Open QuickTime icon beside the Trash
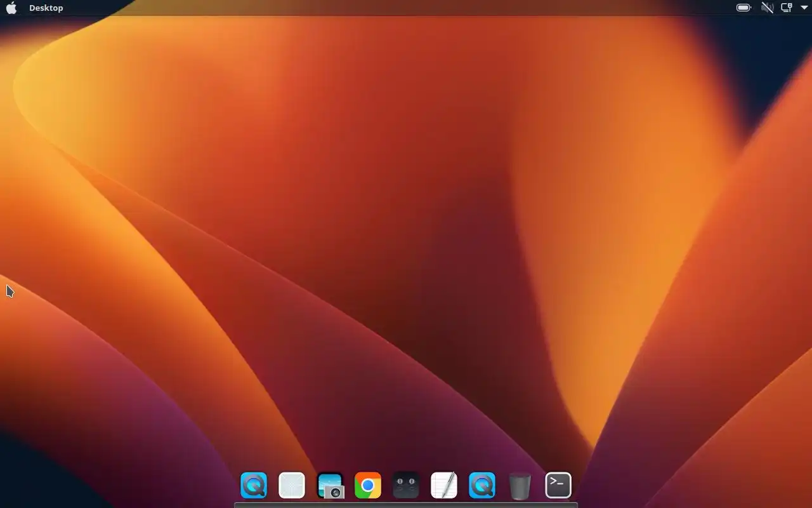Image resolution: width=812 pixels, height=508 pixels. click(x=482, y=486)
